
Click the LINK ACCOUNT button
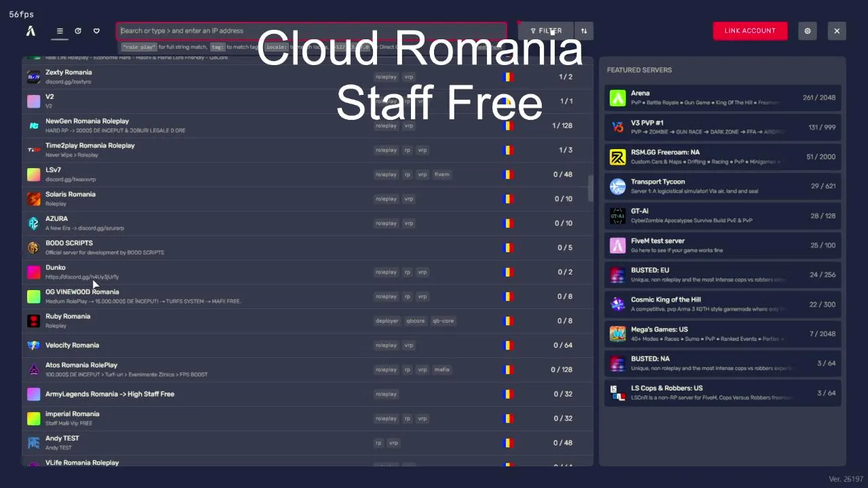[750, 30]
